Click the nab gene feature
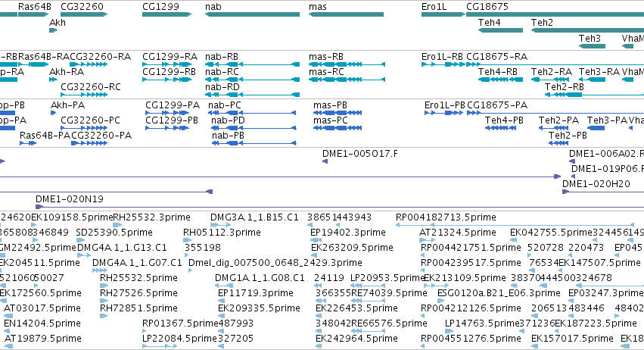644x350 pixels. [x=252, y=14]
